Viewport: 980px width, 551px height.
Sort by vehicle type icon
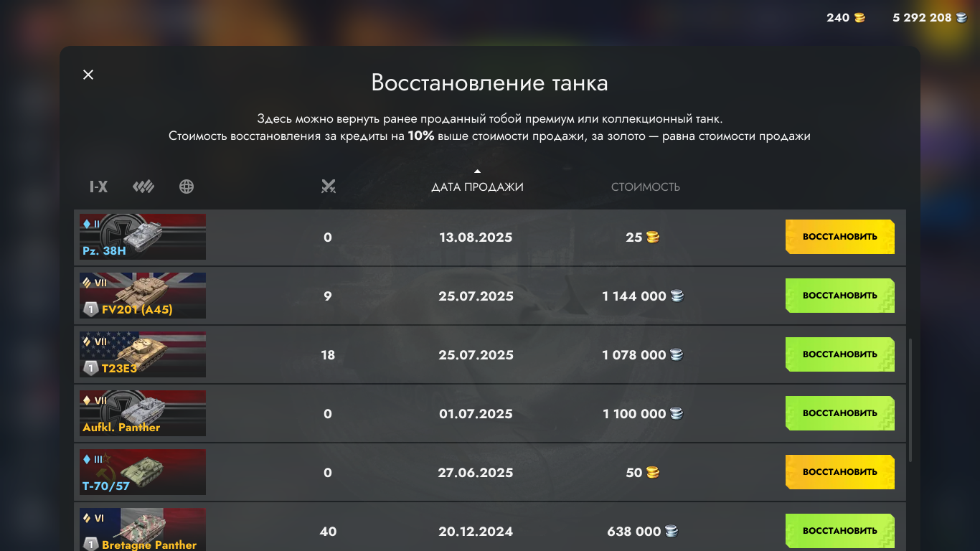click(x=143, y=187)
